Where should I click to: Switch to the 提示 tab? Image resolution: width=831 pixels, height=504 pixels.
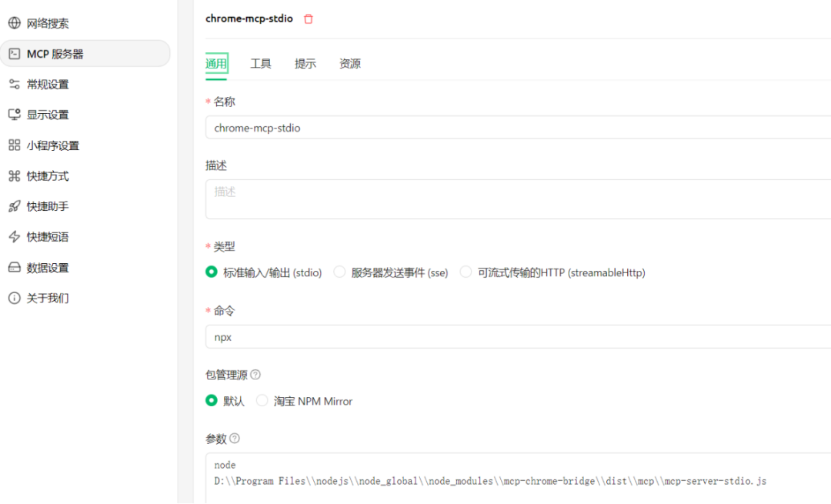pos(305,64)
